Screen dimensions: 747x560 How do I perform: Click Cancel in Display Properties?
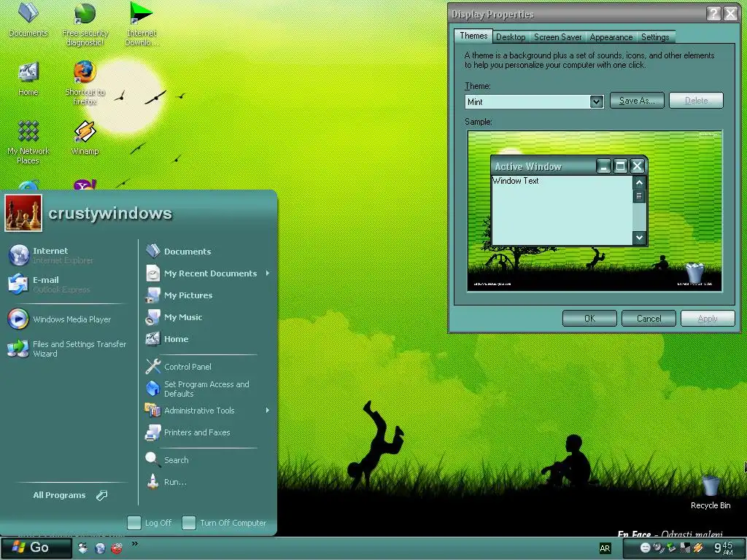point(649,318)
